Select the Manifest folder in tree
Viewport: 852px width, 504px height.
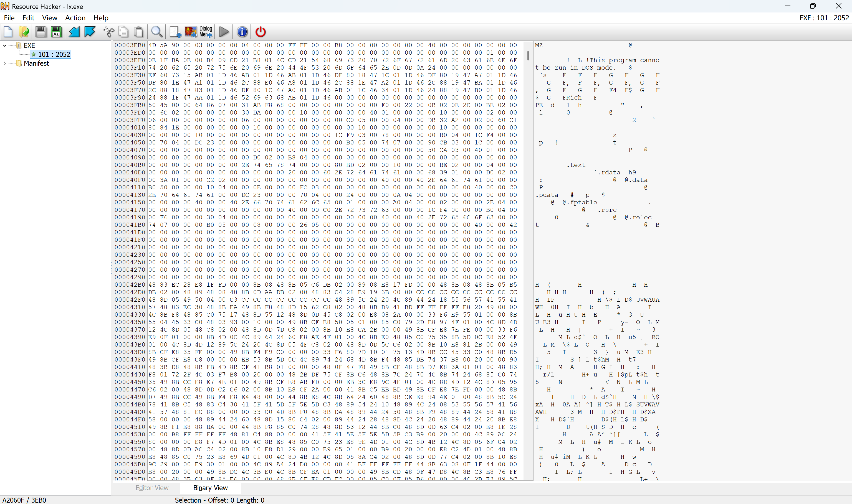click(36, 63)
